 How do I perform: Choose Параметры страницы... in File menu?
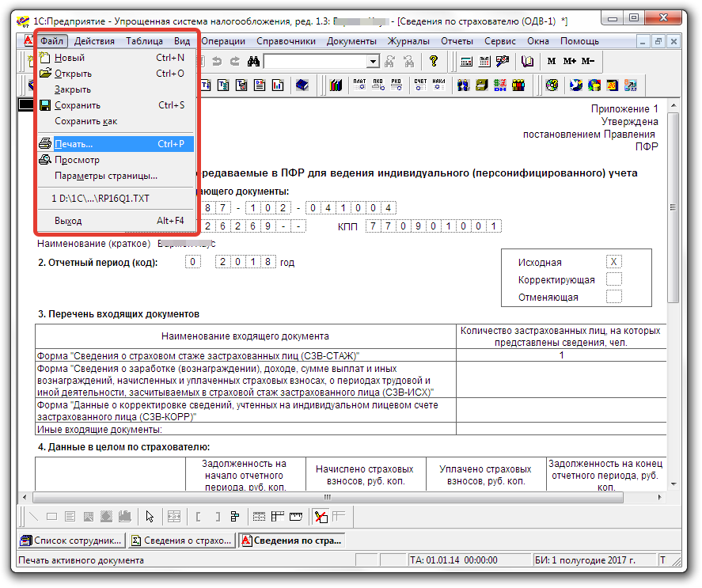click(x=116, y=176)
